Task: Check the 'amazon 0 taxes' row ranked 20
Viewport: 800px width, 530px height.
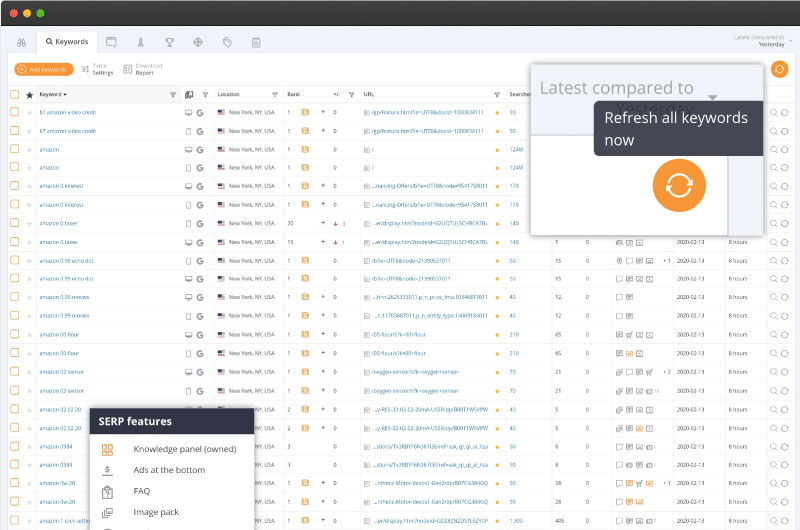Action: point(15,223)
